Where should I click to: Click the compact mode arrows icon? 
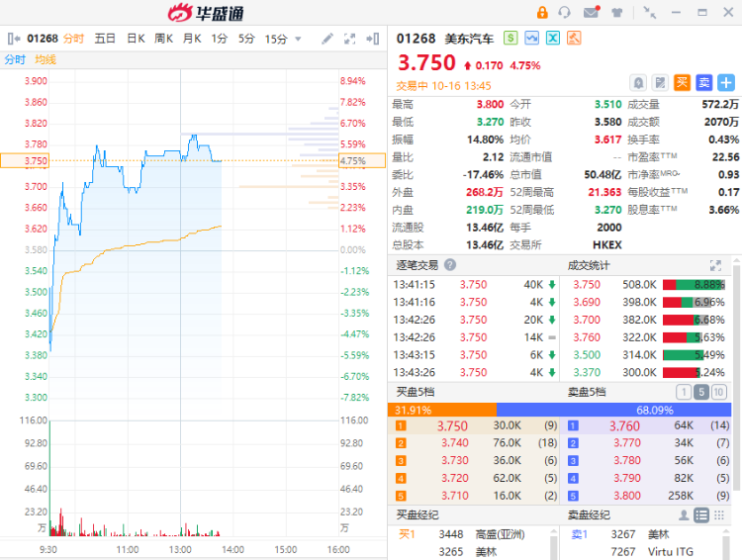click(x=649, y=12)
